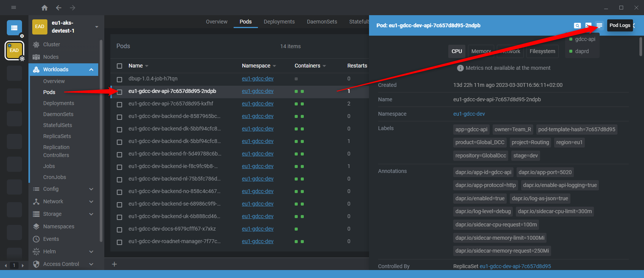
Task: Open the ReplicaSet eu1-gdcc-dev-api-7c657d8d95 link
Action: pos(515,266)
